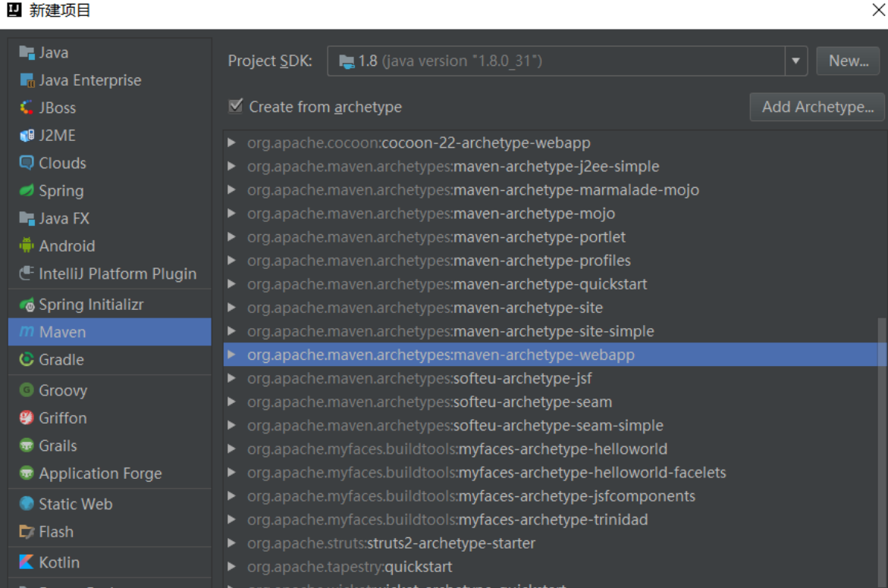888x588 pixels.
Task: Click the Groovy icon
Action: [x=27, y=390]
